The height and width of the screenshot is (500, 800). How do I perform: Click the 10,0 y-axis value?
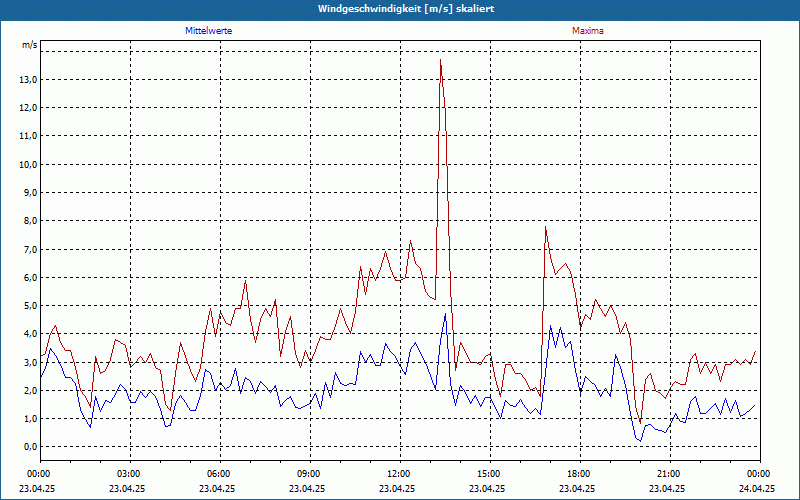(x=29, y=164)
